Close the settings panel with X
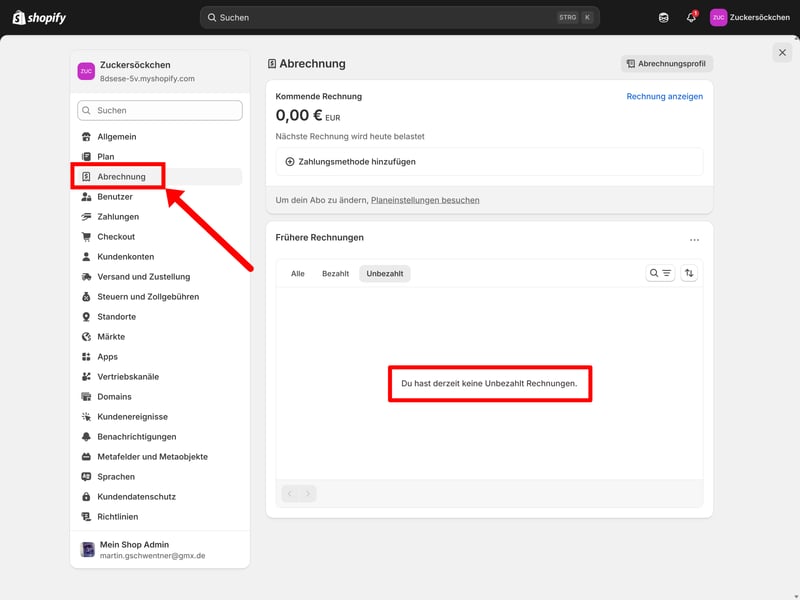800x600 pixels. click(782, 52)
